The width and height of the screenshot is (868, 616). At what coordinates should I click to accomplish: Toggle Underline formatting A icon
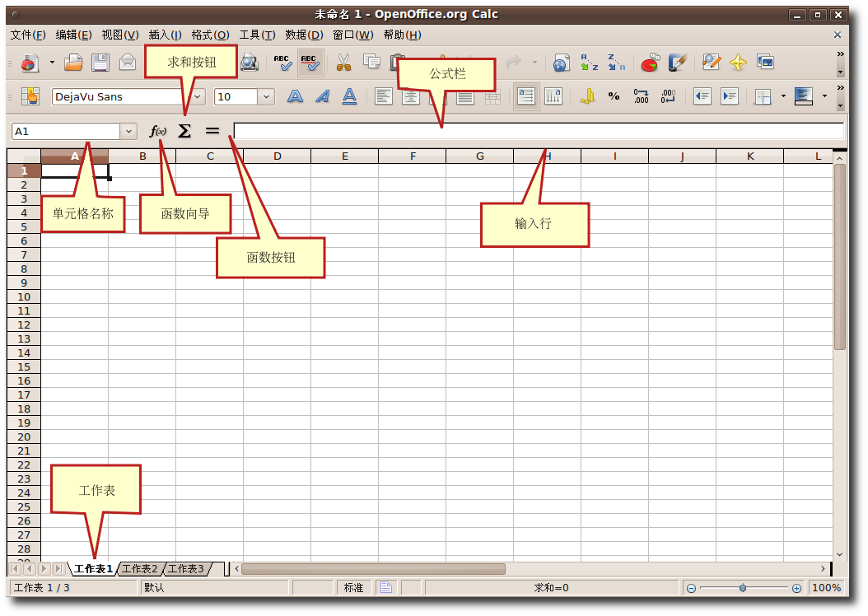pyautogui.click(x=349, y=97)
